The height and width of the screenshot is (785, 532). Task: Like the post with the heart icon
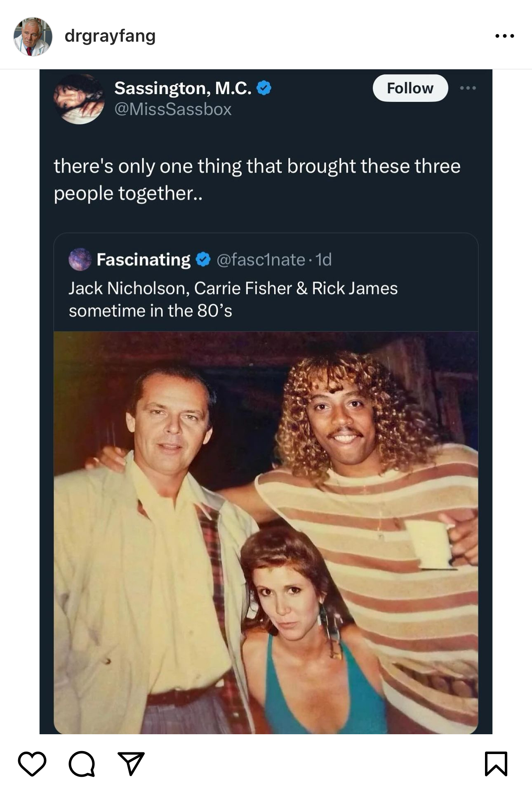coord(32,764)
